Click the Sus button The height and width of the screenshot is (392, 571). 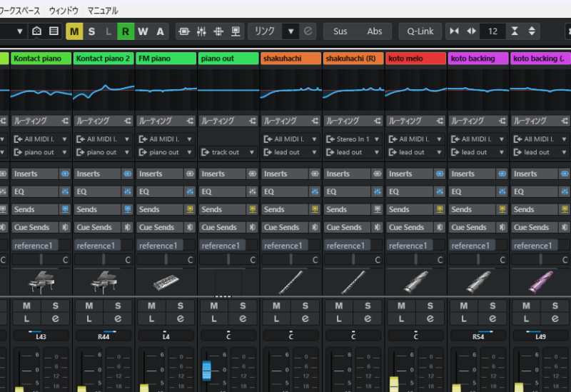[340, 31]
